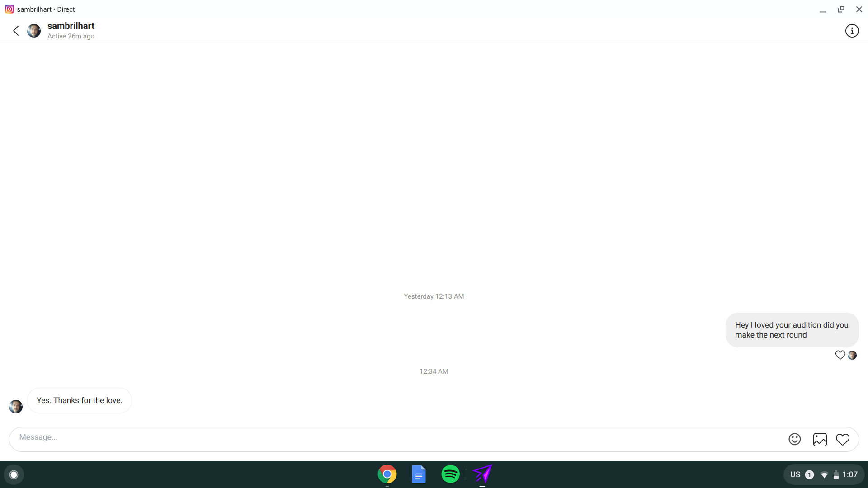Open the notification count badge
This screenshot has height=488, width=868.
(x=810, y=474)
